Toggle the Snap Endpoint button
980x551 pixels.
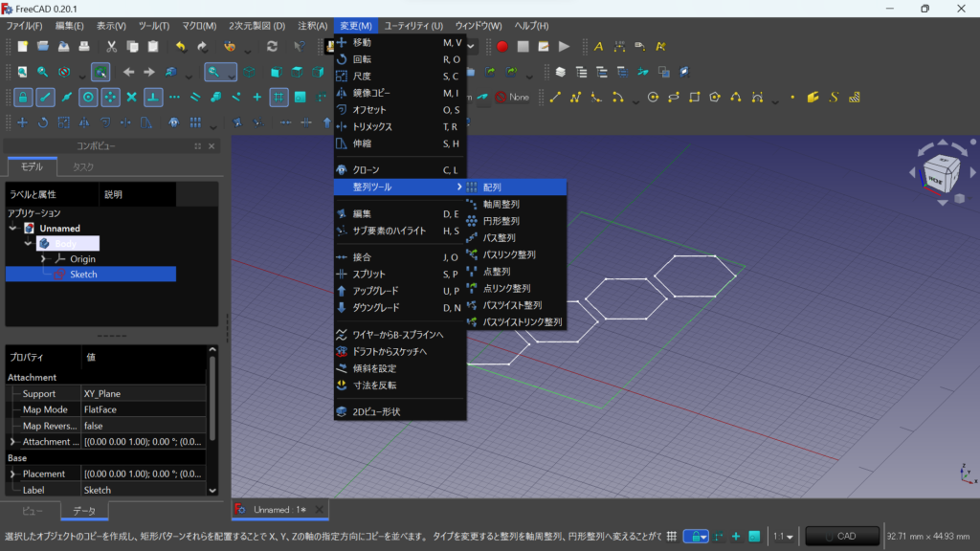pyautogui.click(x=45, y=97)
